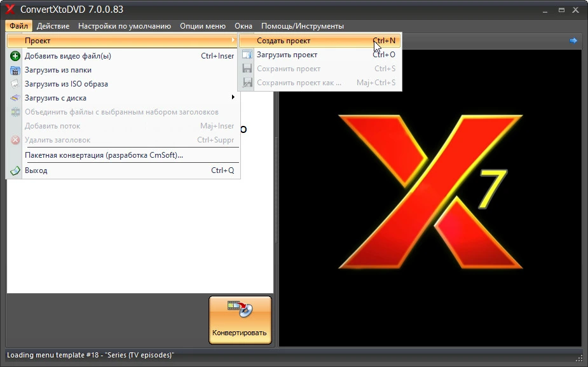This screenshot has height=367, width=588.
Task: Click the Exit icon next to Выход
Action: [x=15, y=170]
